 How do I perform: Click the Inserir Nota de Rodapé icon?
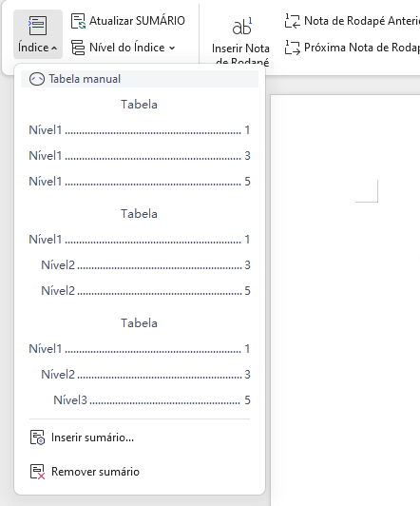click(241, 26)
